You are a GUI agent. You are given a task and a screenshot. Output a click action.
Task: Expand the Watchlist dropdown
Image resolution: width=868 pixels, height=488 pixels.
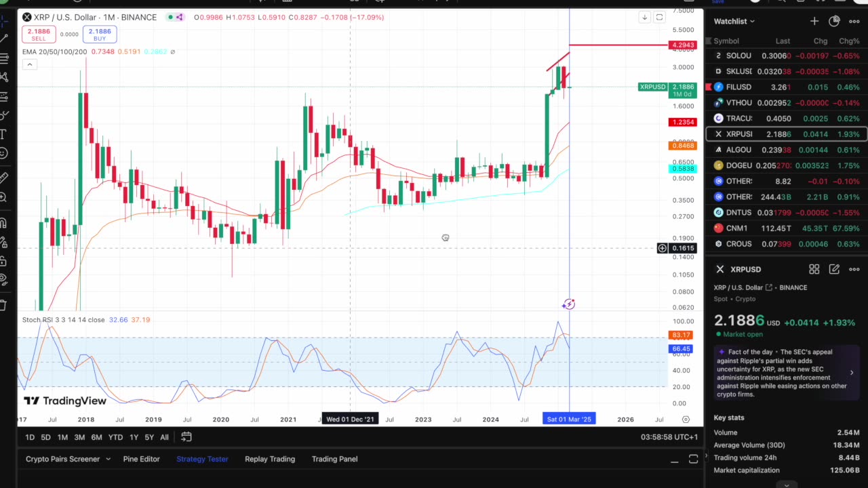pos(734,22)
